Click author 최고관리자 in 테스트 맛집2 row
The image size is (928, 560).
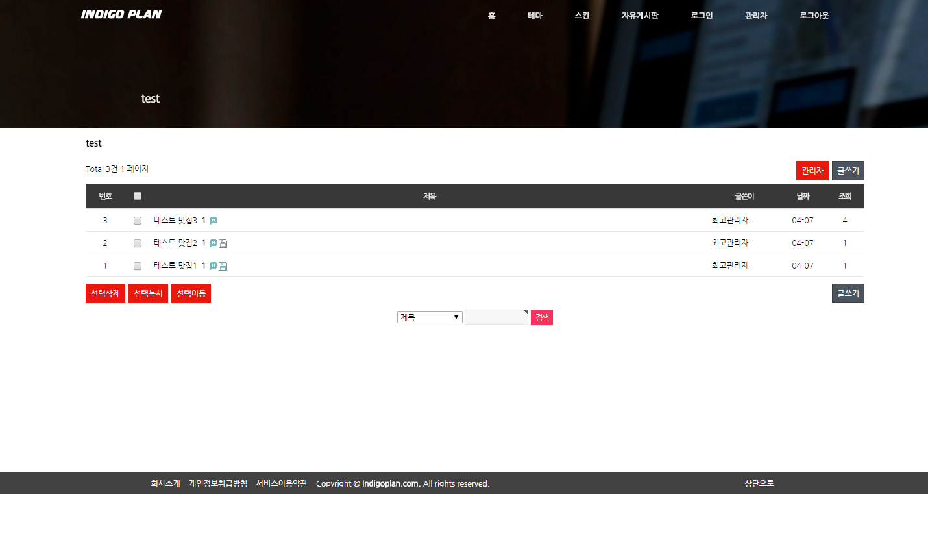730,243
